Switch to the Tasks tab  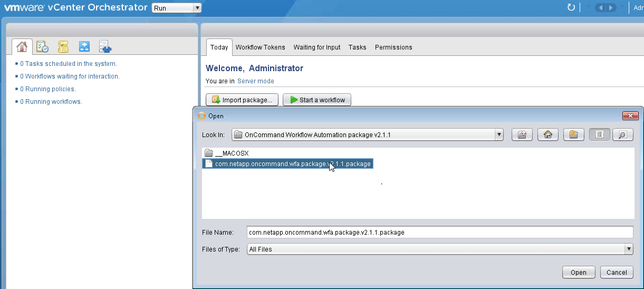tap(357, 47)
